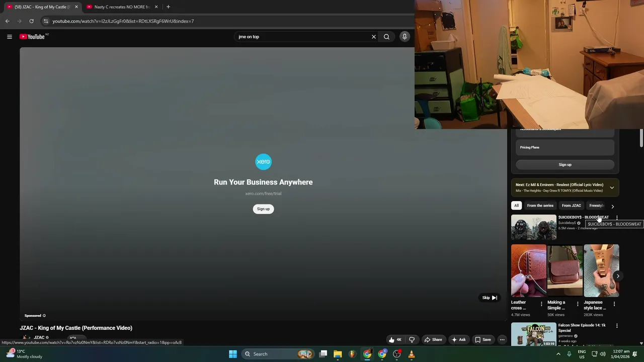
Task: Dislike the video with thumbs down
Action: [412, 340]
